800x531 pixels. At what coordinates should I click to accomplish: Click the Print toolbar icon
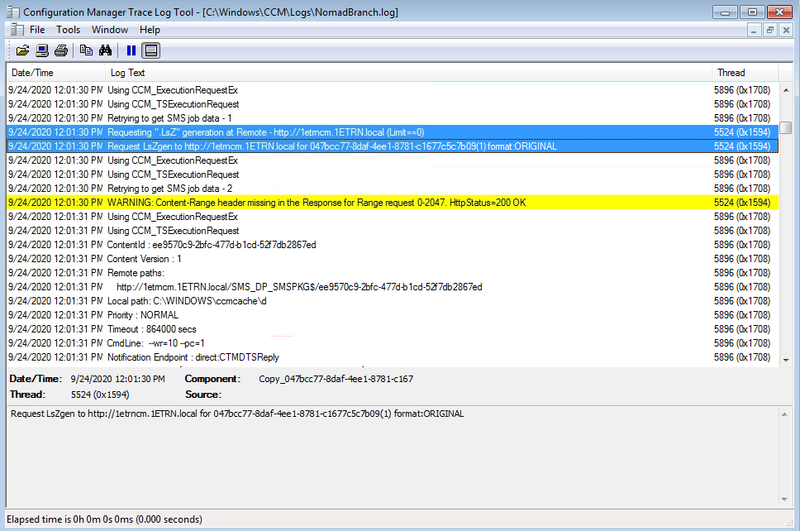point(61,50)
